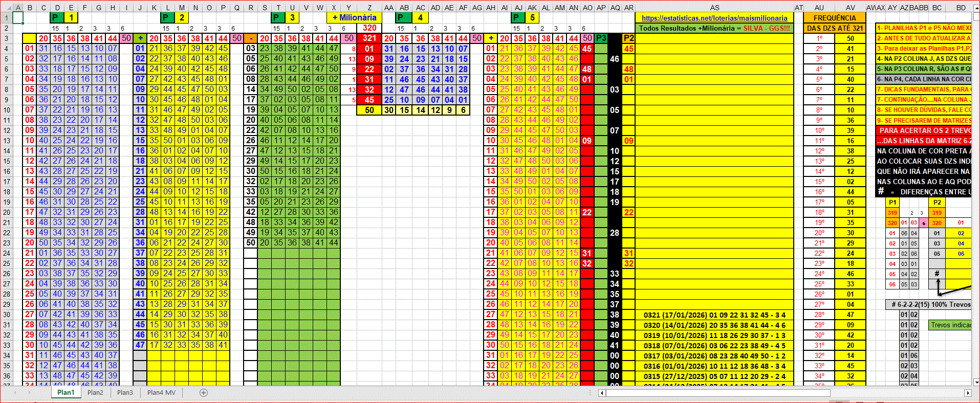980x403 pixels.
Task: Go to the Plan4 MV sheet tab
Action: [161, 393]
